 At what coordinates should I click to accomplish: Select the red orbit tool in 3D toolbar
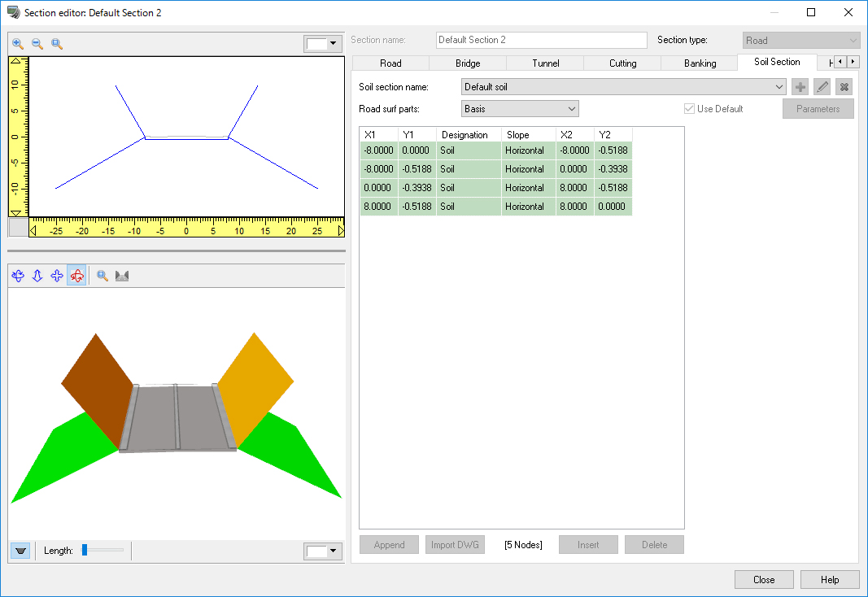click(77, 276)
